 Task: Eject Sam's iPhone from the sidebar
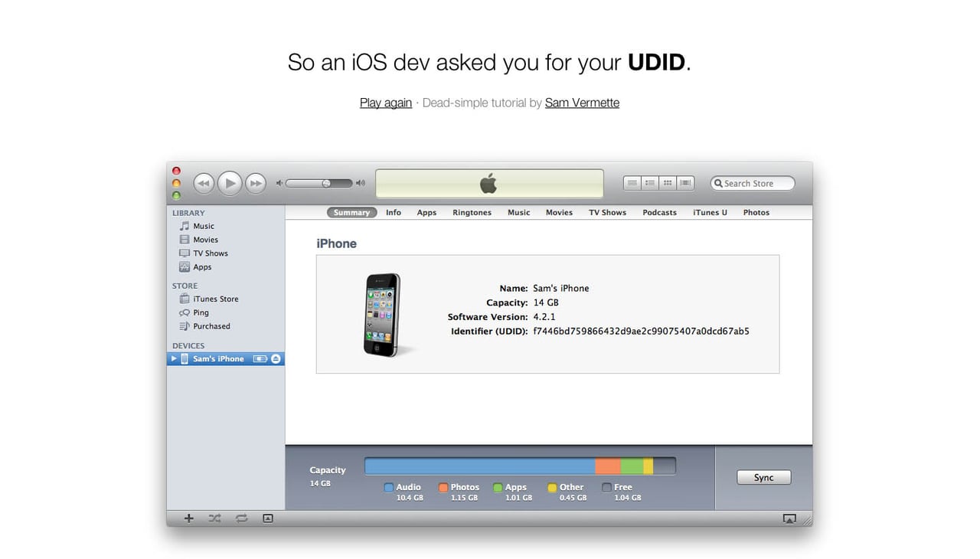[x=276, y=358]
